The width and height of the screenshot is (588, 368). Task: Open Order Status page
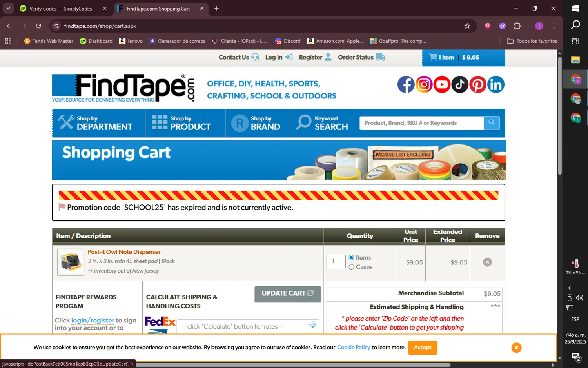click(x=361, y=57)
